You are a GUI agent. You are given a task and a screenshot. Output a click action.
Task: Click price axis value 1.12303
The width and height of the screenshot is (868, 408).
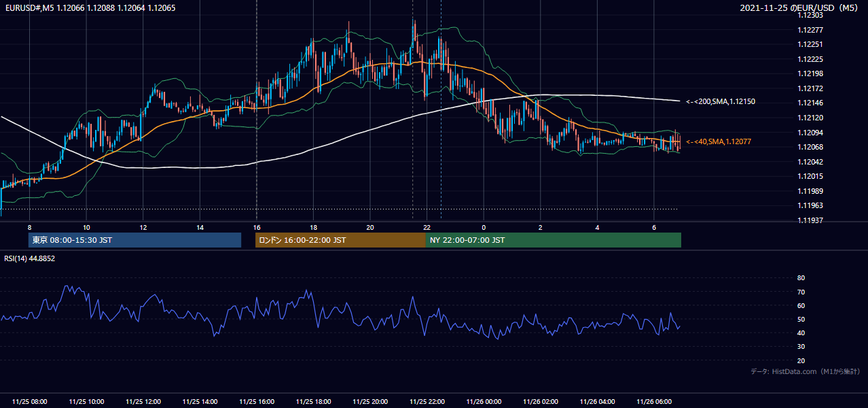tap(810, 15)
